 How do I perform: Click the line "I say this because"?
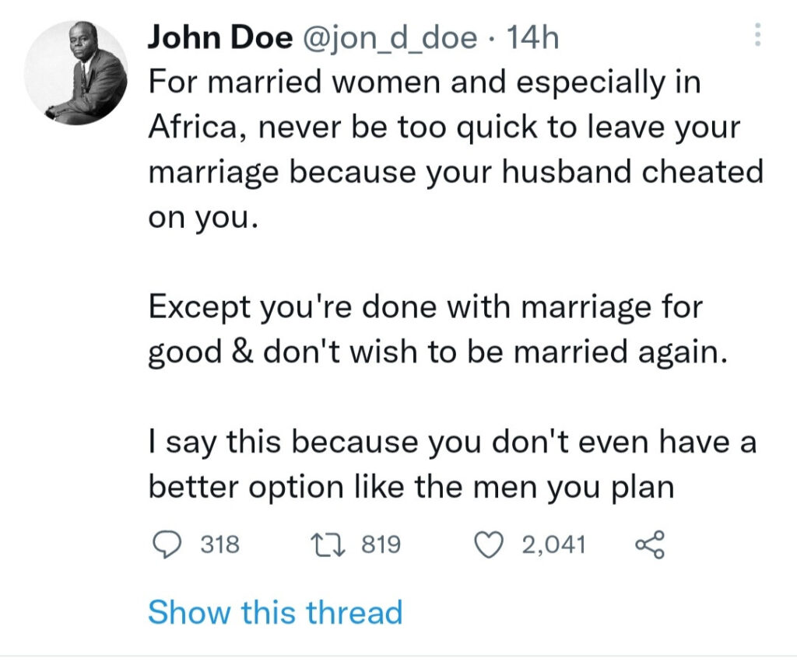point(452,442)
